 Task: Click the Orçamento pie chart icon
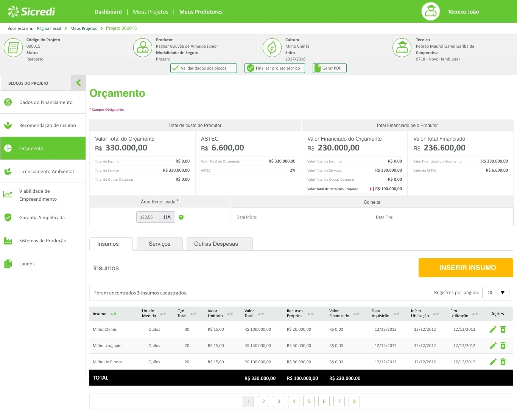click(x=8, y=148)
